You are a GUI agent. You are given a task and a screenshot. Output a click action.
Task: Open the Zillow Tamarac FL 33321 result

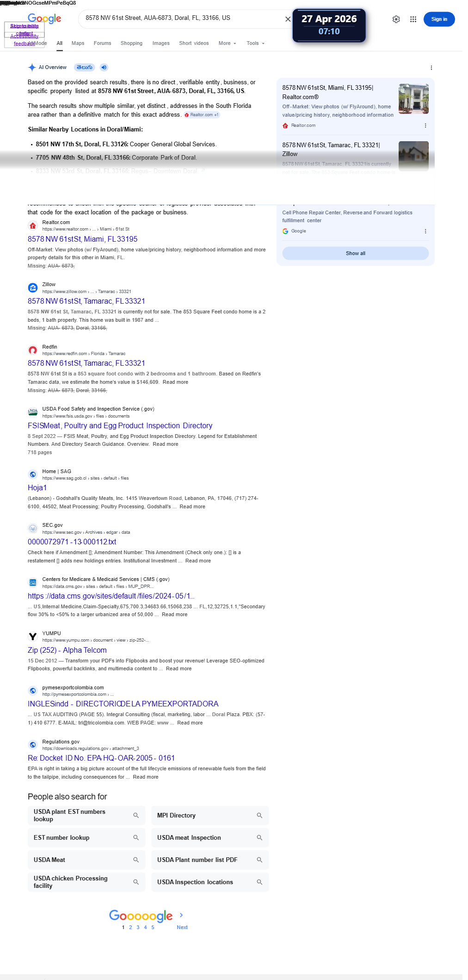pyautogui.click(x=86, y=301)
